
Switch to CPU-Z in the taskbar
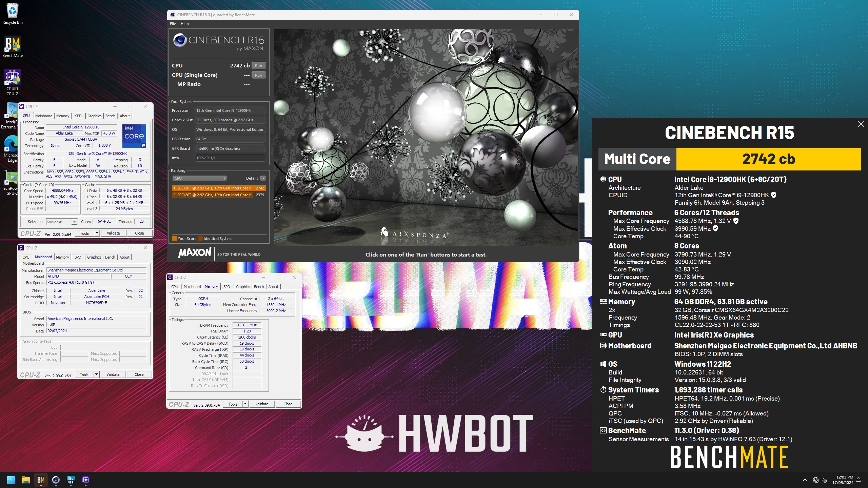[x=86, y=480]
